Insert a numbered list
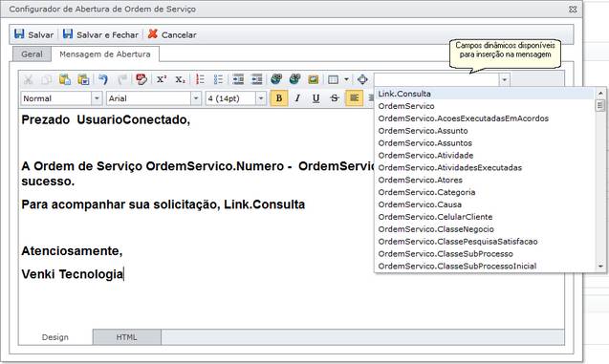 (200, 79)
